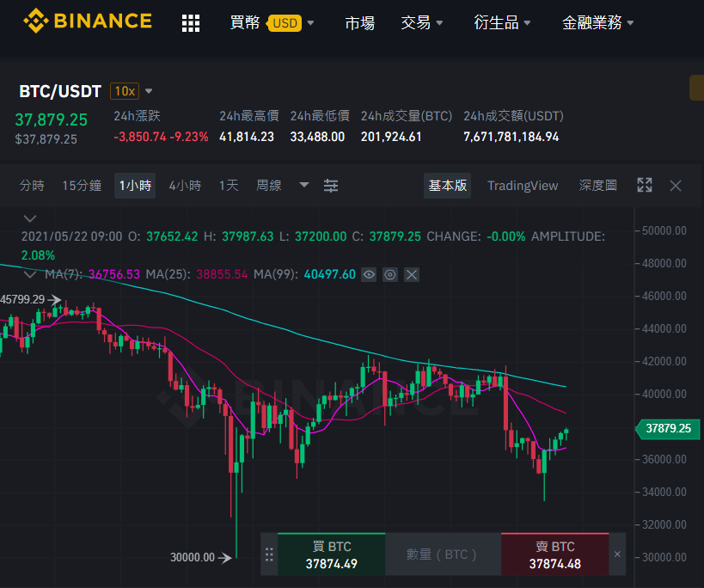Click the -3,850.74 -9.23% change value

(161, 137)
